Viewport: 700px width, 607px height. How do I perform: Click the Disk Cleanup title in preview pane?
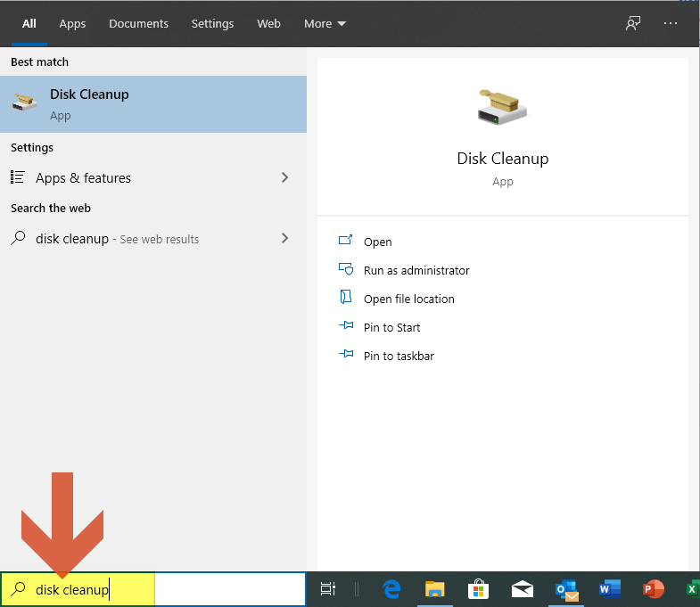pyautogui.click(x=502, y=159)
